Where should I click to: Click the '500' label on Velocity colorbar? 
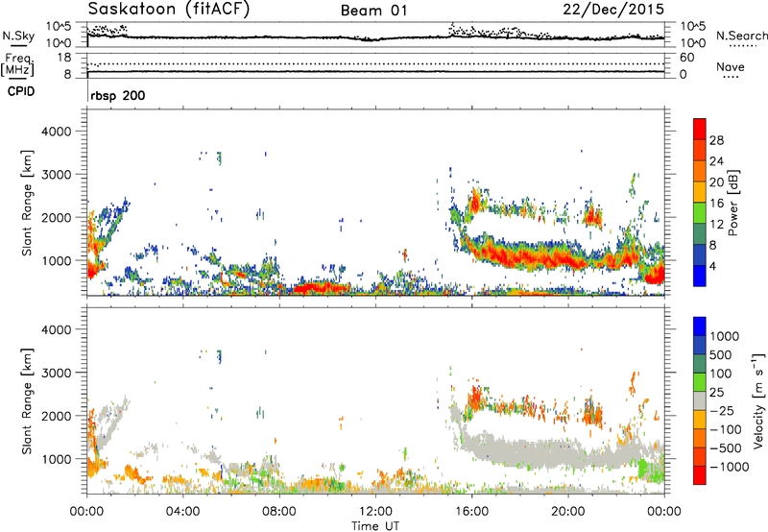pyautogui.click(x=723, y=354)
